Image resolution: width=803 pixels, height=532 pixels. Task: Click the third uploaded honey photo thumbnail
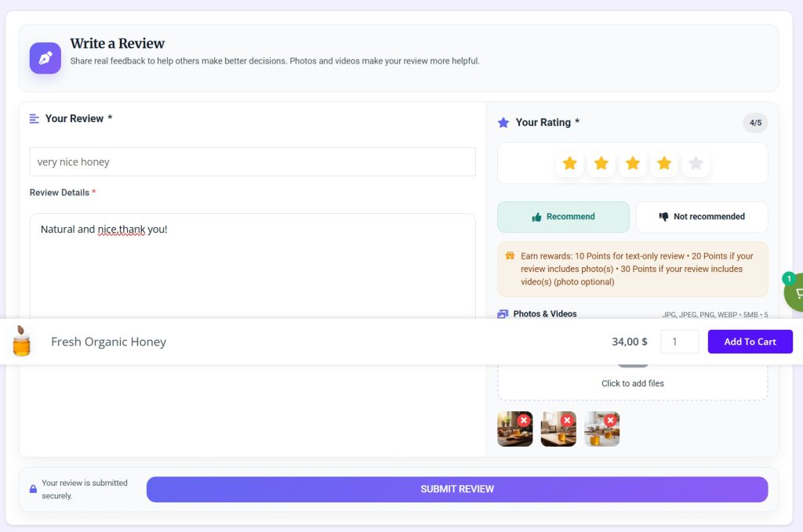601,429
